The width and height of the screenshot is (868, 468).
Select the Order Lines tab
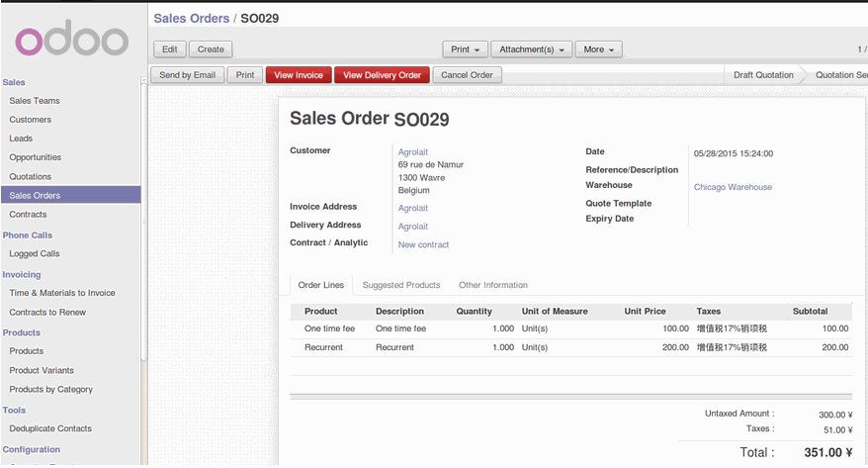coord(321,285)
